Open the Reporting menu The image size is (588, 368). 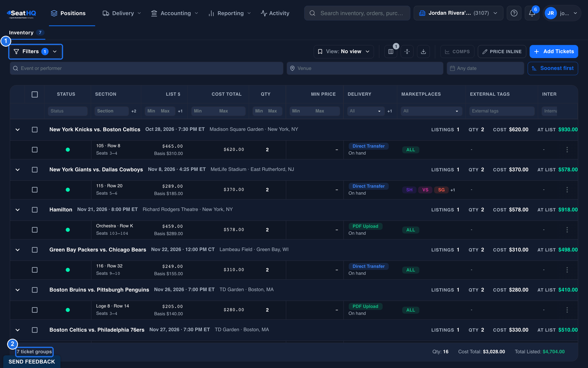229,13
